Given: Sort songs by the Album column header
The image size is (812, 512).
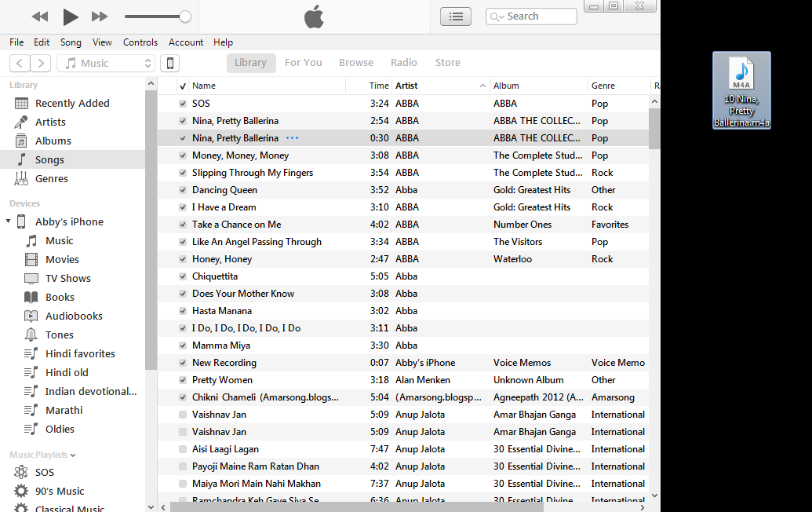Looking at the screenshot, I should click(x=539, y=86).
